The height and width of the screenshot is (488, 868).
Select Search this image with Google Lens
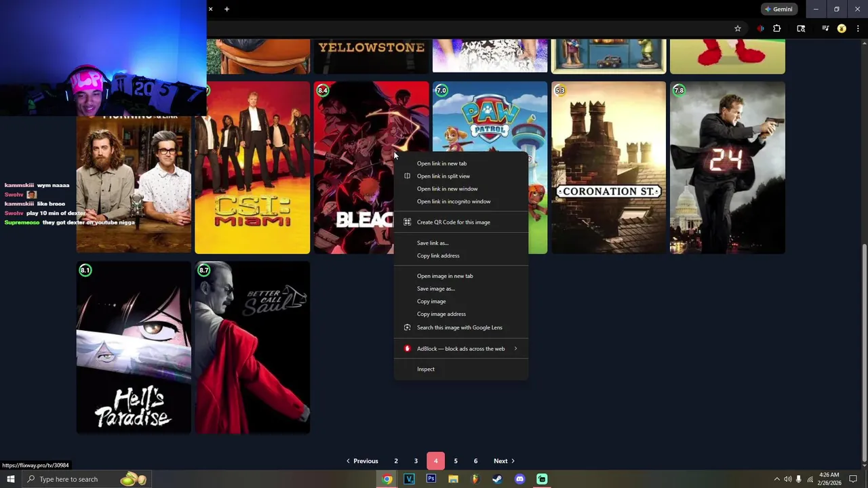(x=461, y=327)
